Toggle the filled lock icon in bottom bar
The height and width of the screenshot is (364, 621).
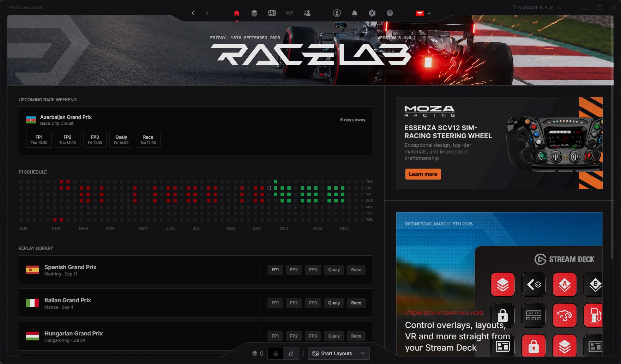[276, 353]
